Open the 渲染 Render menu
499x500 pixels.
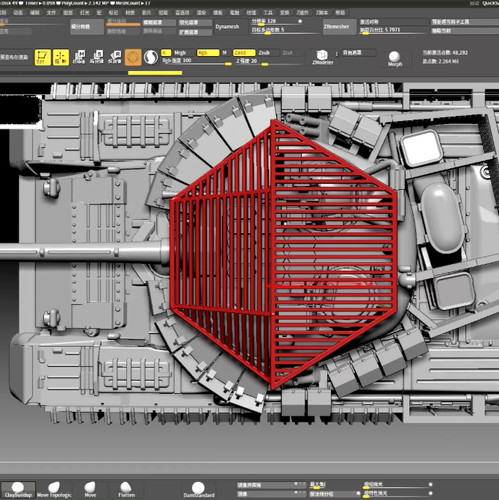point(201,13)
